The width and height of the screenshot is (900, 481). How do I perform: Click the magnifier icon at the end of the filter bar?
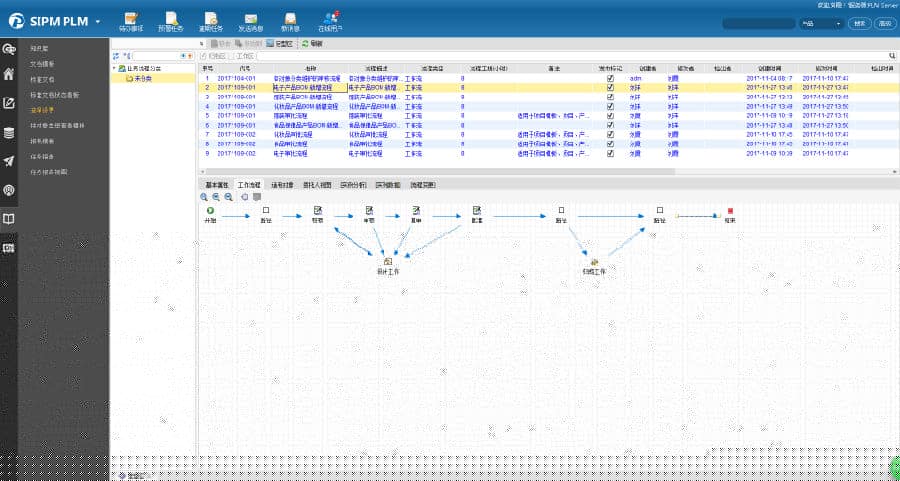893,56
